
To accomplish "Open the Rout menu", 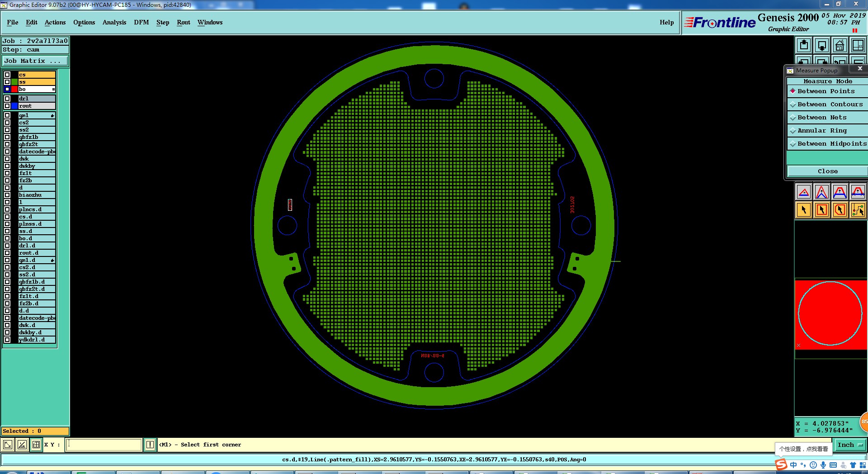I will click(184, 22).
